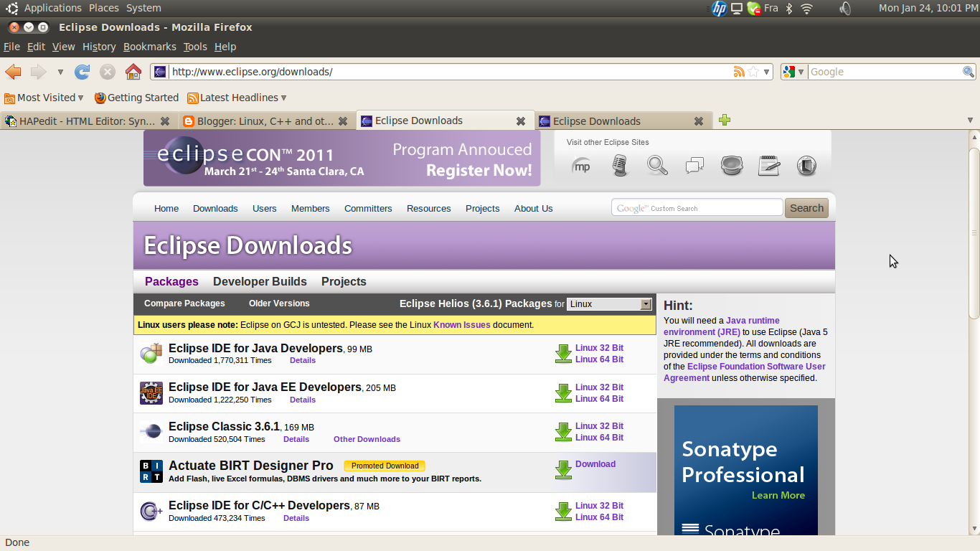Open the notepad wiki site icon
This screenshot has width=980, height=551.
pos(768,166)
